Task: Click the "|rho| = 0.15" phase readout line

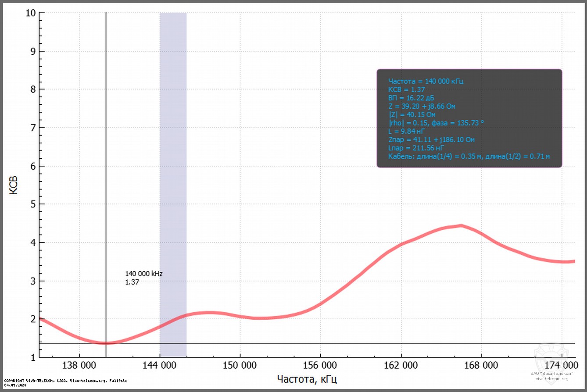Action: [x=436, y=123]
